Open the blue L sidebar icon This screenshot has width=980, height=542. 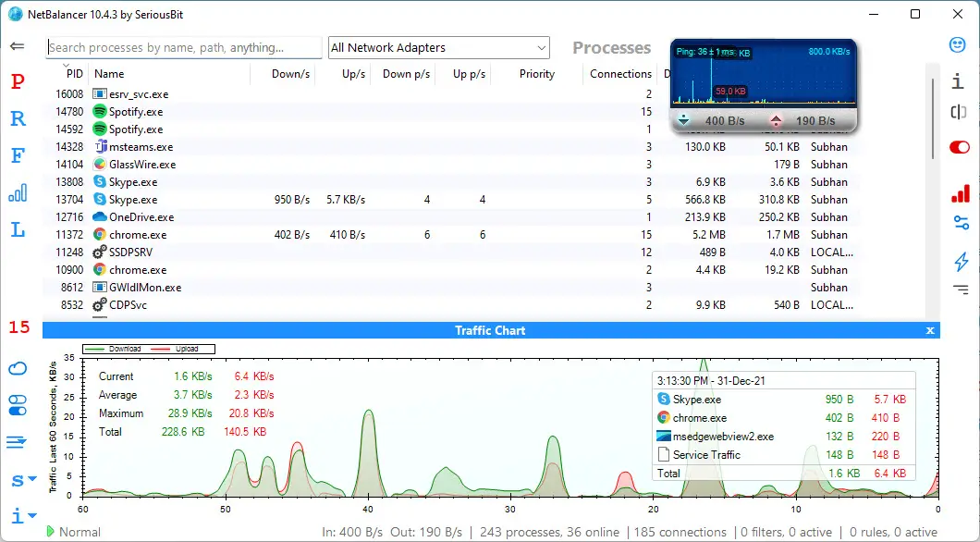(x=18, y=229)
